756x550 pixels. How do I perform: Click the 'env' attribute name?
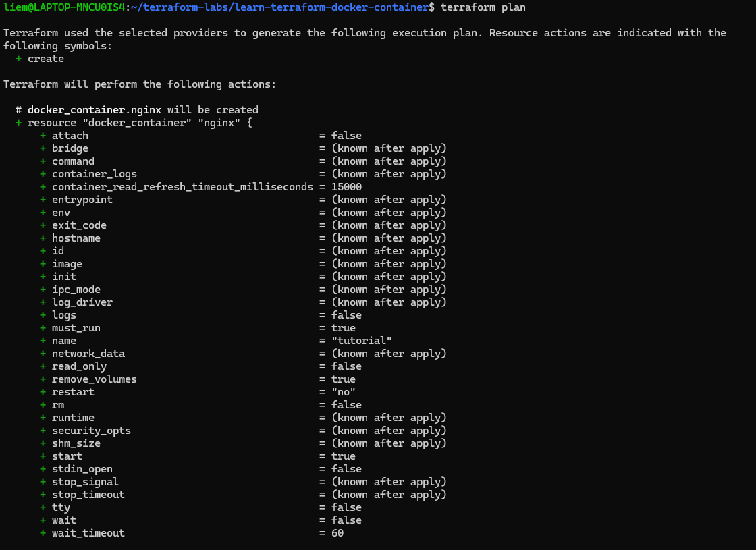61,213
